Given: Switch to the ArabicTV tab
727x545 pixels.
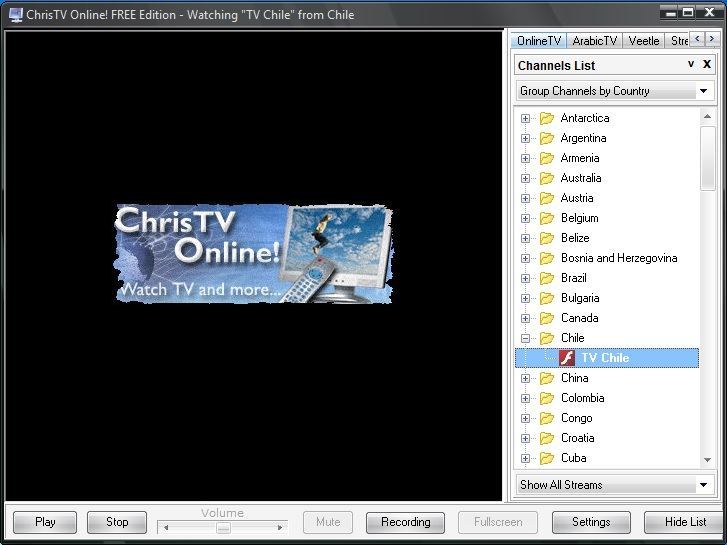Looking at the screenshot, I should [x=594, y=41].
